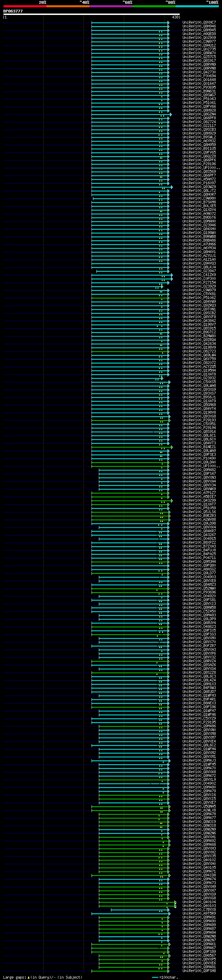Select hit label UniRef100_B9GTC2
Screen dimensions: 222x980
(199, 332)
